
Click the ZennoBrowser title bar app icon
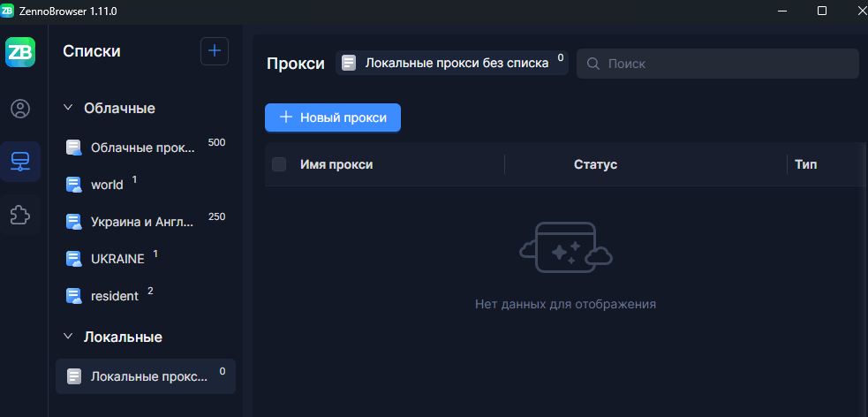(7, 11)
